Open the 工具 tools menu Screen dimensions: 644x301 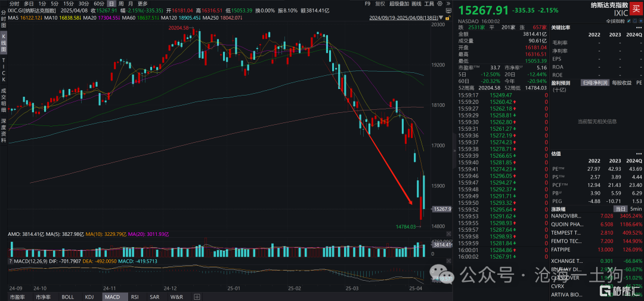(x=429, y=4)
